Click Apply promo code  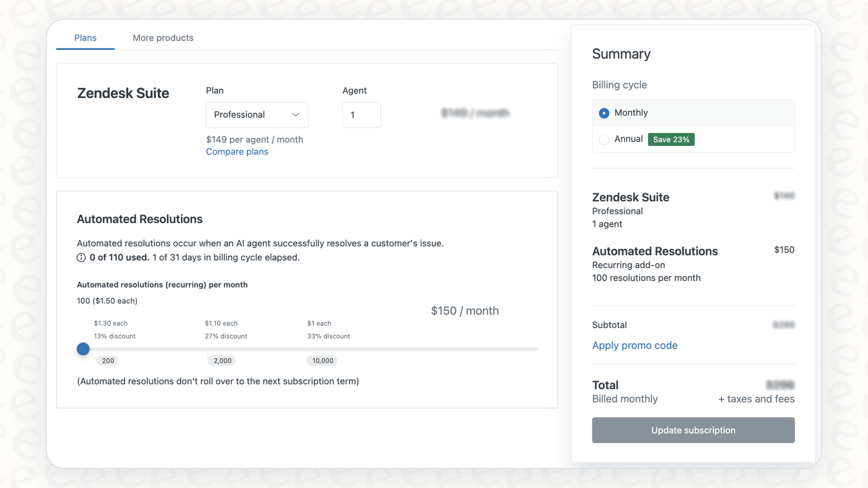pos(634,345)
